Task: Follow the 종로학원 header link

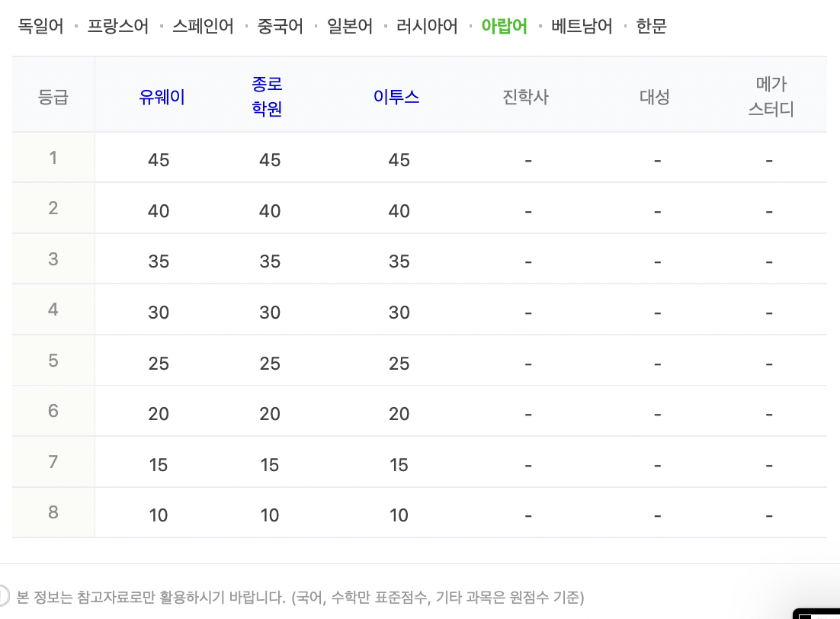Action: point(267,97)
